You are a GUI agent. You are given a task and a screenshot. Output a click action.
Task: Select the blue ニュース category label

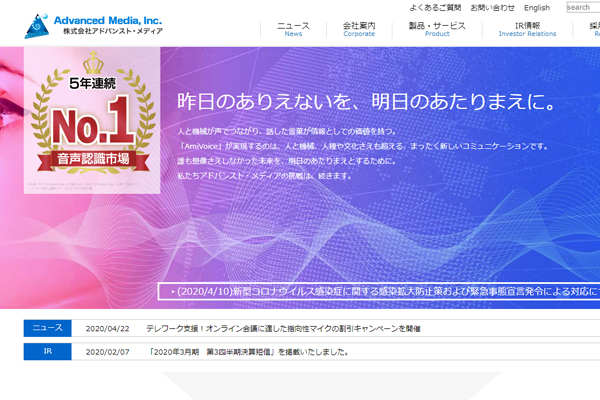pos(47,328)
